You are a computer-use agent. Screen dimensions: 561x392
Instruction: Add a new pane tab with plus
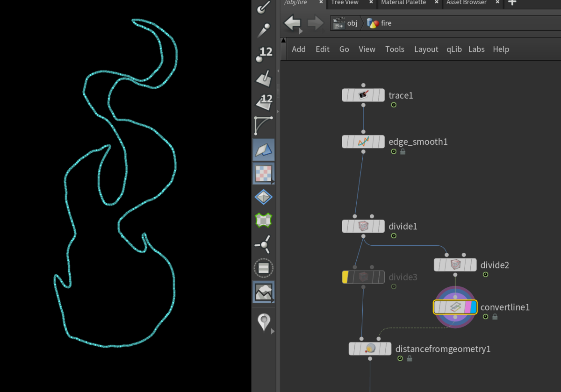coord(512,2)
